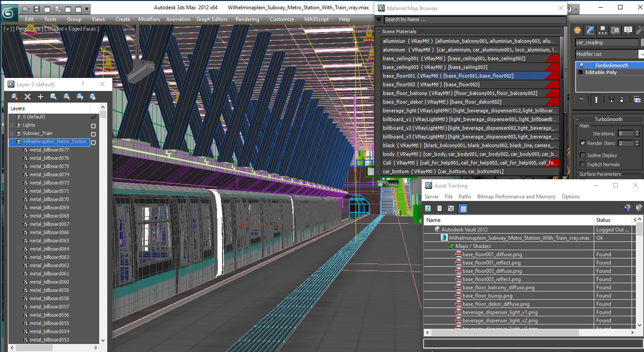Open the Modify command panel tab
Screen dimensions: 644x352
(x=590, y=31)
